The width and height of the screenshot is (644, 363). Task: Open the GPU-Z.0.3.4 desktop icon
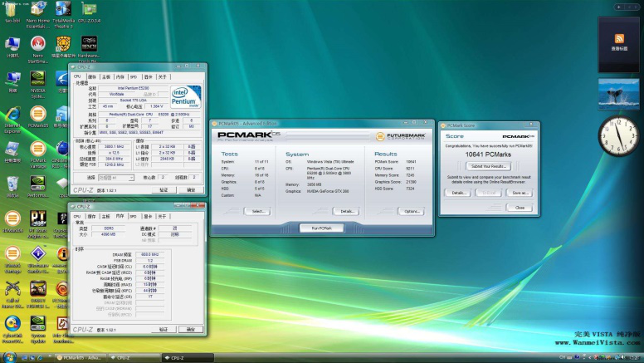click(x=89, y=12)
